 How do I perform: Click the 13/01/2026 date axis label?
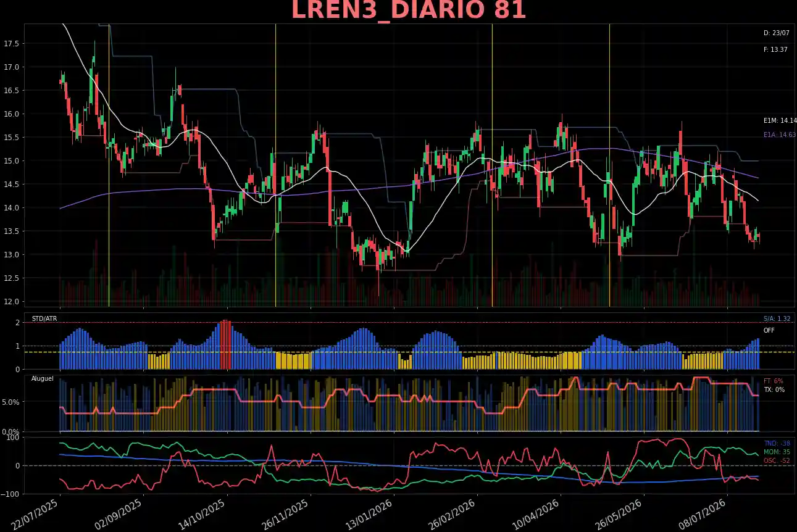369,515
